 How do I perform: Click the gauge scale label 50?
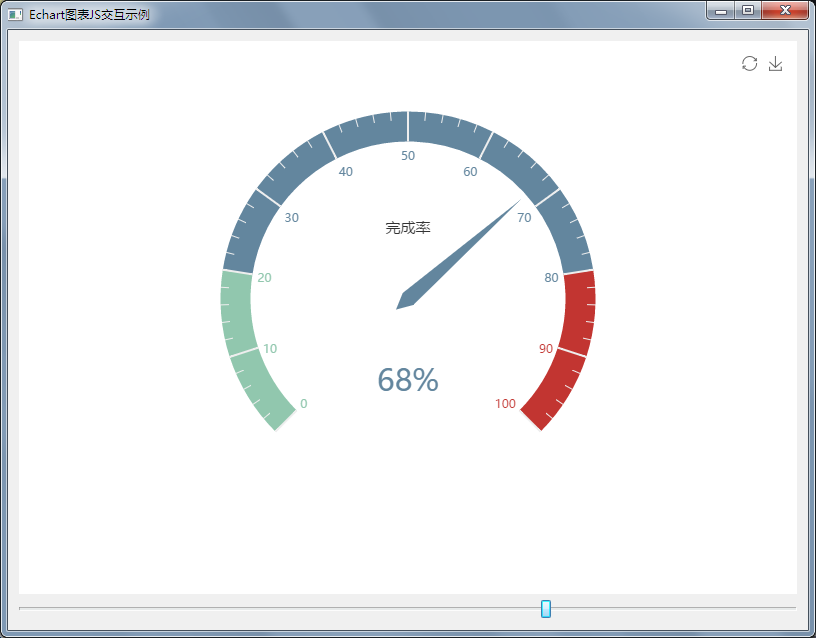[408, 155]
